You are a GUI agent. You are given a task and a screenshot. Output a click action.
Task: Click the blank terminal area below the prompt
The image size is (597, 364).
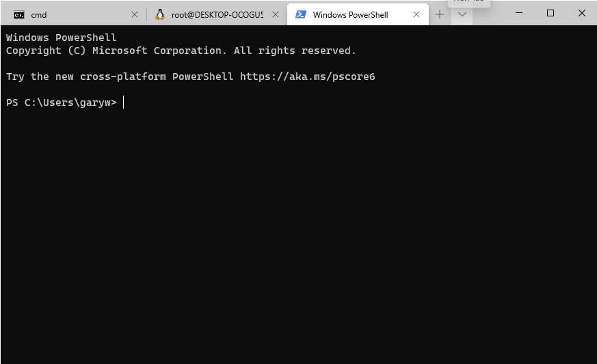298,236
